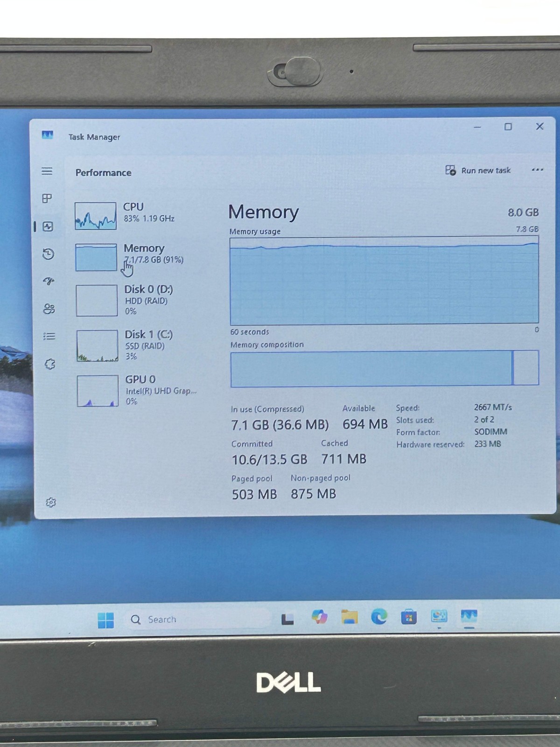Open Microsoft Edge from the taskbar
The image size is (560, 747).
379,617
